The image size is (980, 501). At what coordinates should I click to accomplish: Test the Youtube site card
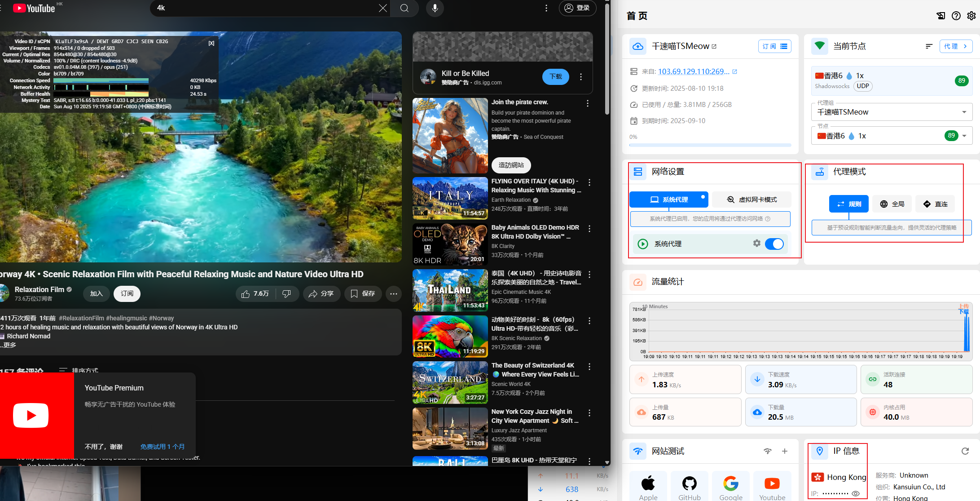772,486
